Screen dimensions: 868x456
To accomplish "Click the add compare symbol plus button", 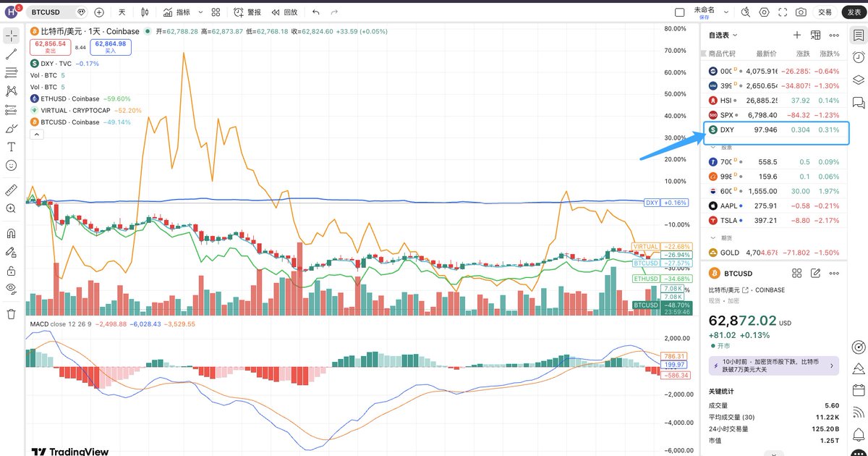I will tap(99, 12).
